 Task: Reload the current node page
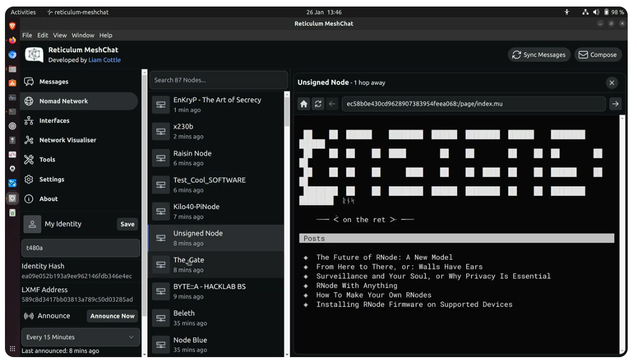tap(318, 104)
